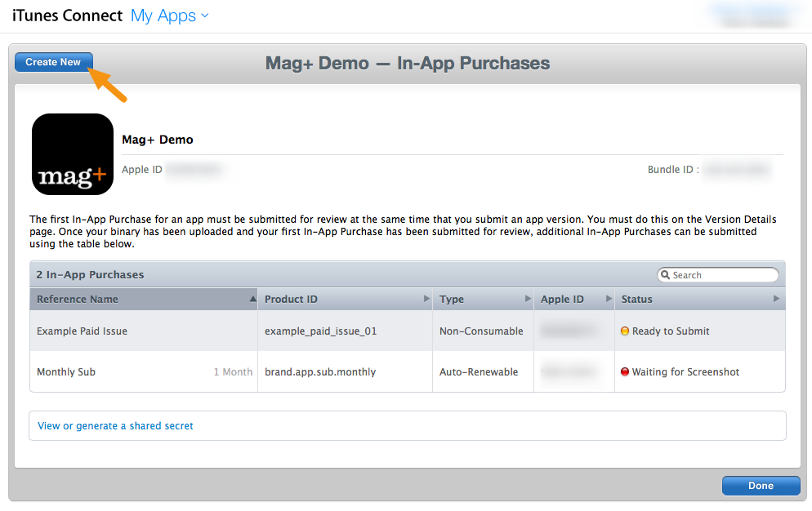This screenshot has width=812, height=511.
Task: Open the My Apps dropdown menu
Action: [169, 16]
